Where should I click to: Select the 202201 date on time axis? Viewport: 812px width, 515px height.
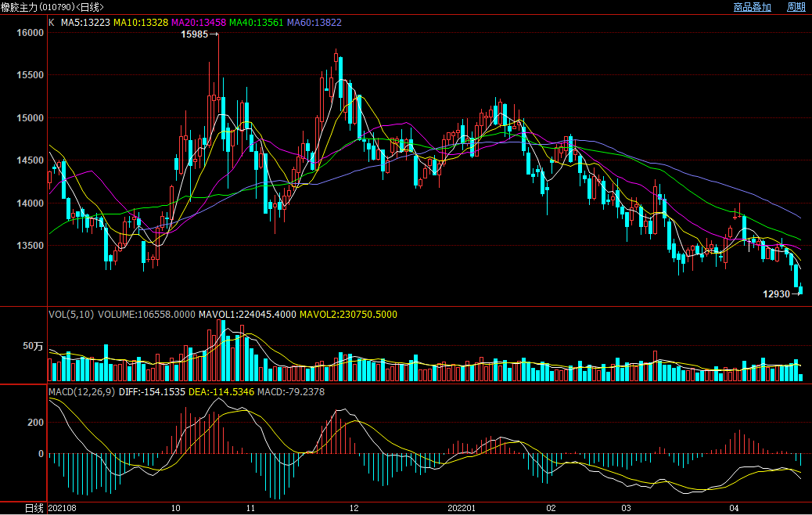(x=462, y=508)
